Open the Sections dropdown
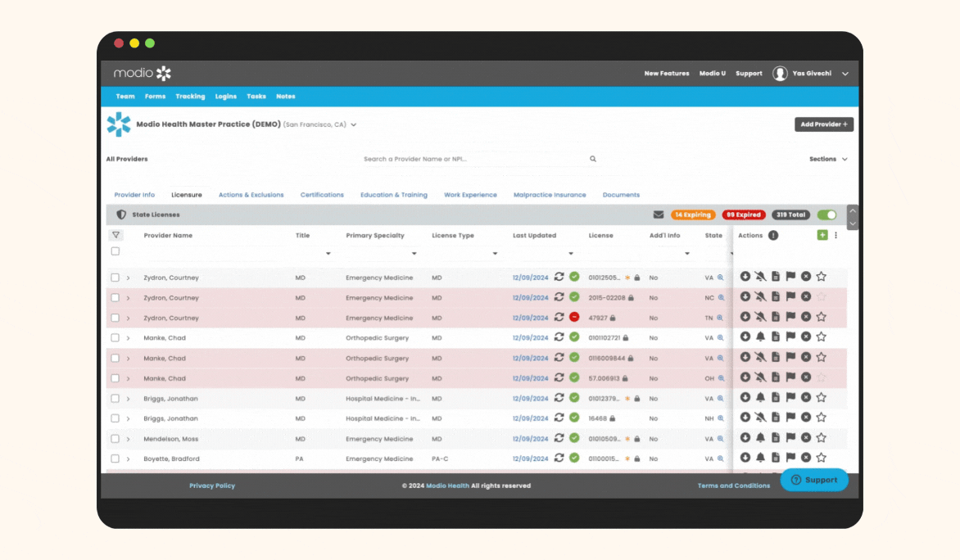Viewport: 960px width, 560px height. click(828, 159)
